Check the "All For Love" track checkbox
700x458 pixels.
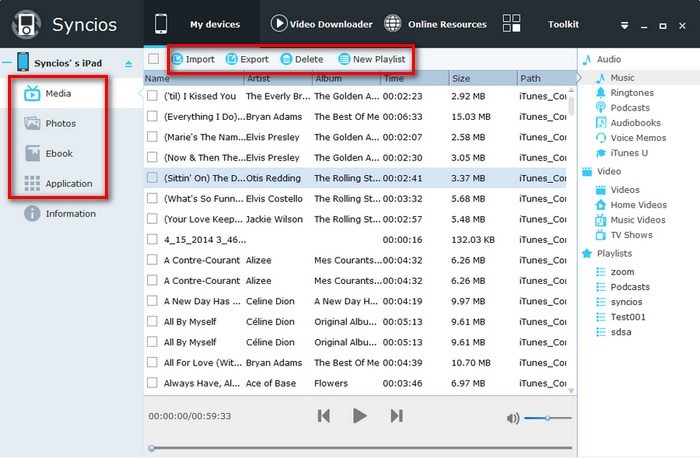152,362
